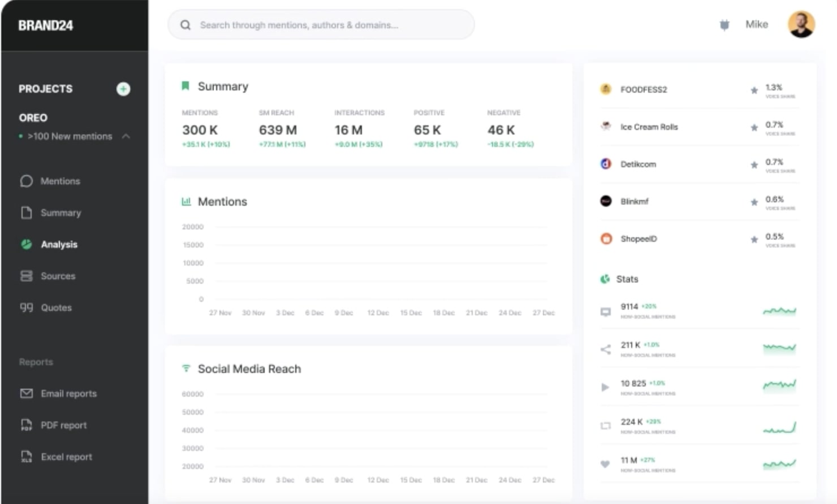
Task: Open sparkline chart for 9114 stat
Action: pyautogui.click(x=779, y=311)
